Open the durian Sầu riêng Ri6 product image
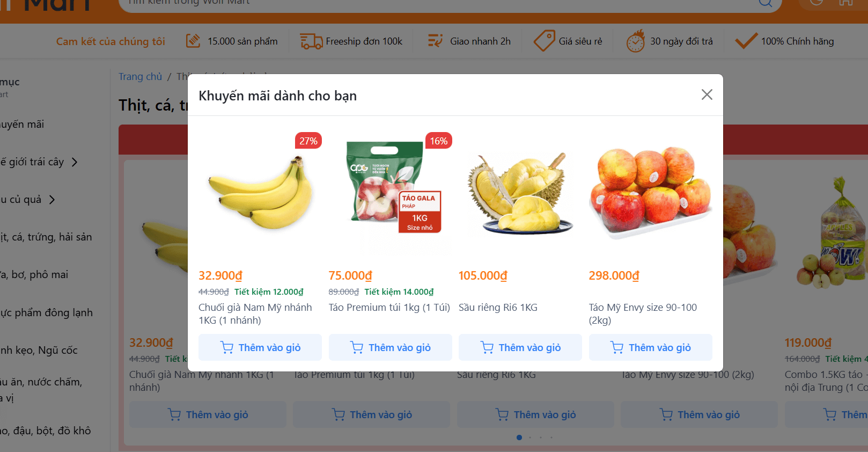Image resolution: width=868 pixels, height=452 pixels. tap(520, 193)
